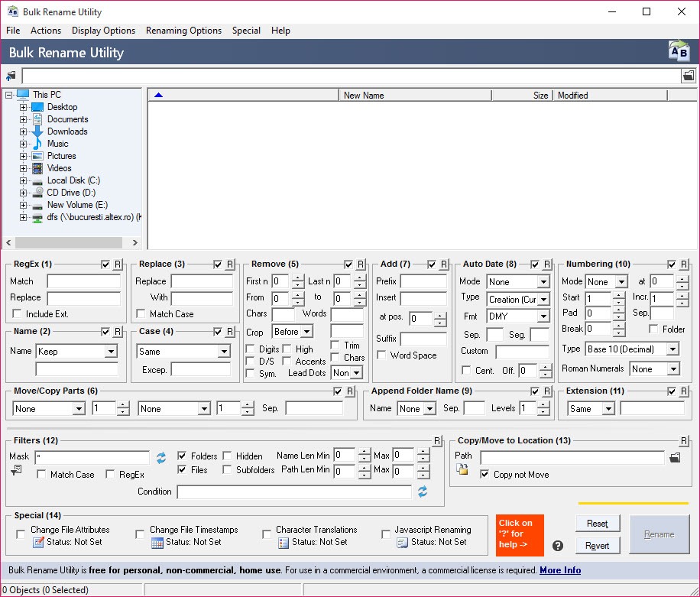Click the R reset button for Add (7)
This screenshot has height=597, width=700.
pyautogui.click(x=444, y=264)
